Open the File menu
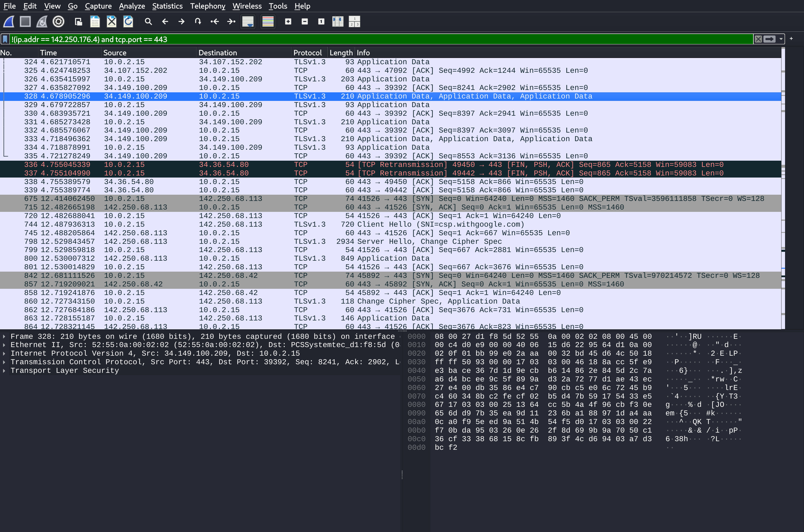The width and height of the screenshot is (804, 532). 9,6
